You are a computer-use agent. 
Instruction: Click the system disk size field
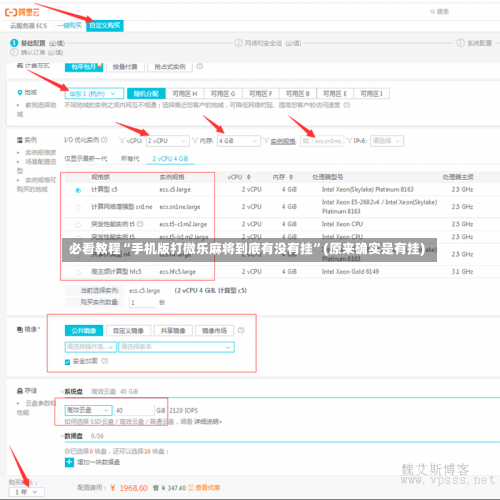coord(135,410)
